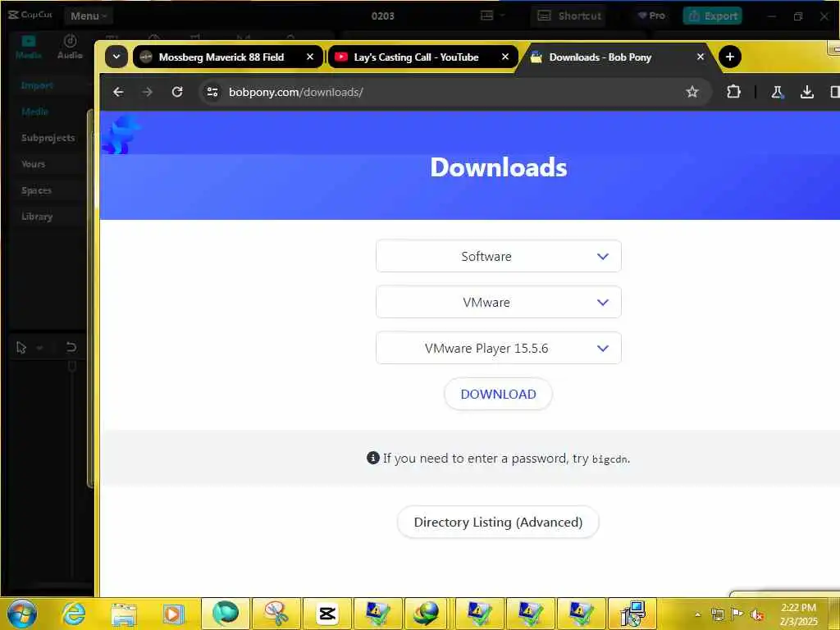Screen dimensions: 840x630
Task: Click the CapCut Shortcut button
Action: [x=569, y=16]
